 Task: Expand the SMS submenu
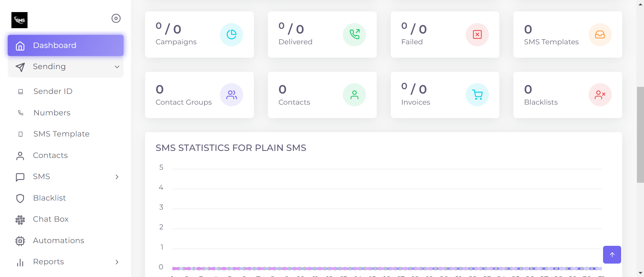117,177
